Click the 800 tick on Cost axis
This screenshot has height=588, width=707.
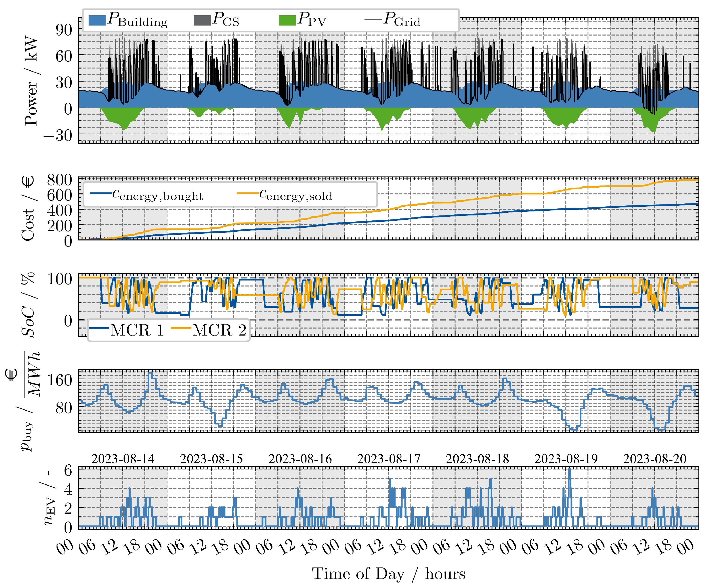coord(60,180)
